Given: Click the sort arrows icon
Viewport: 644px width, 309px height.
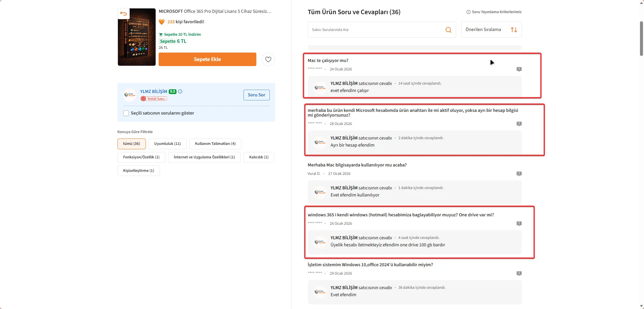Looking at the screenshot, I should coord(514,30).
